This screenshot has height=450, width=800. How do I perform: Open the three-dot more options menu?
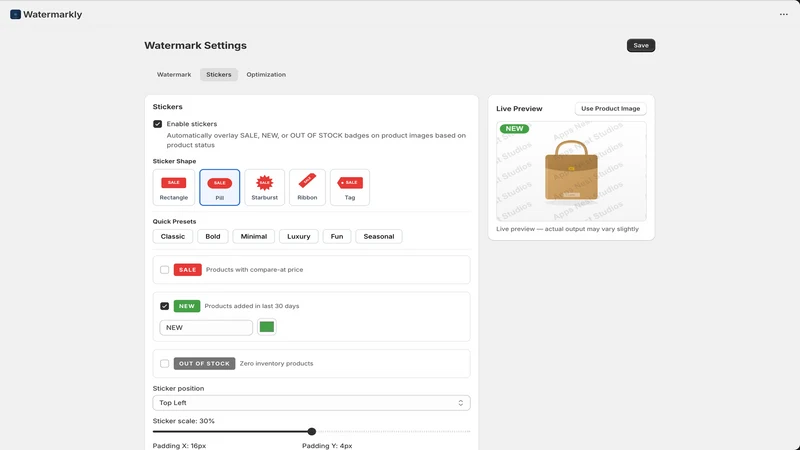[784, 14]
